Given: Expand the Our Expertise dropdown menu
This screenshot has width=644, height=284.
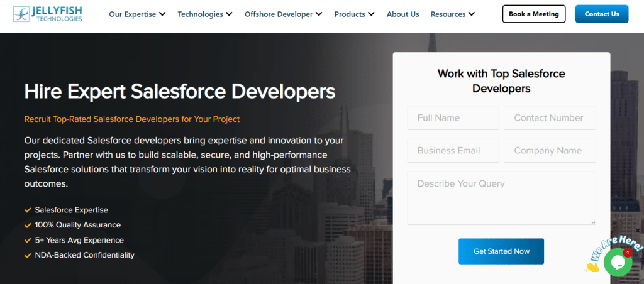Looking at the screenshot, I should [137, 14].
